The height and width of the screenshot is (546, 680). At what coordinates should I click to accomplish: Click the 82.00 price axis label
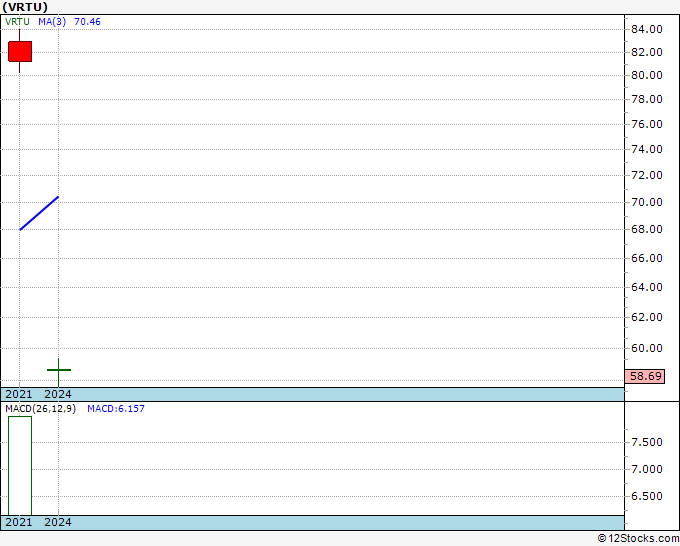coord(647,52)
